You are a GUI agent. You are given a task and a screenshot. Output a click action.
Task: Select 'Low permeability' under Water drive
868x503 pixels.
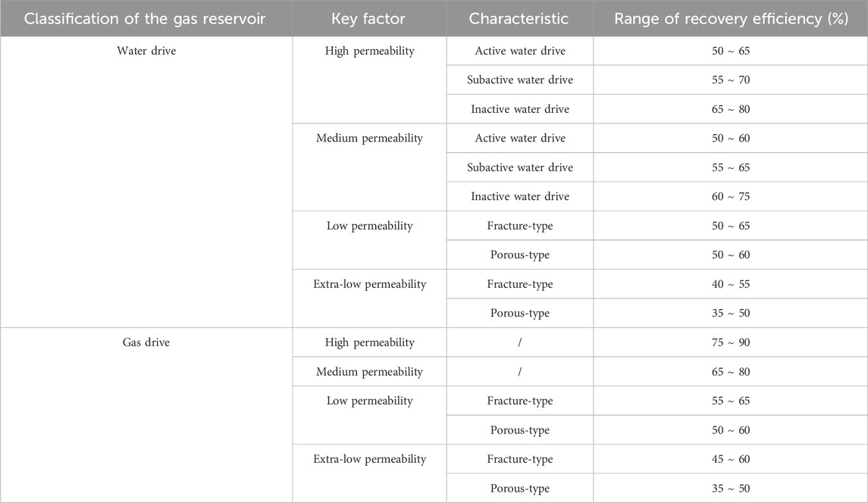click(x=369, y=226)
